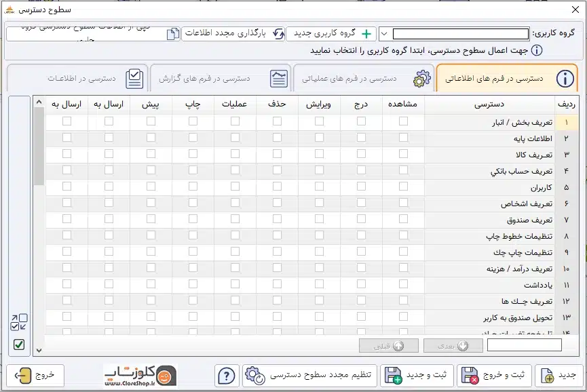Click the info circle beside the جهت اعمال hint
Image resolution: width=587 pixels, height=392 pixels.
[x=537, y=50]
